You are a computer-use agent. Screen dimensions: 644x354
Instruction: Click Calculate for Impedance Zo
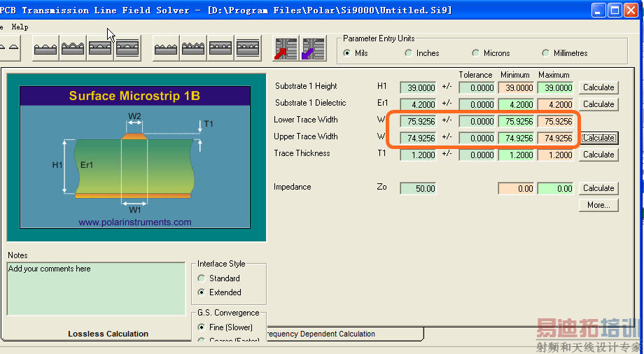pyautogui.click(x=598, y=188)
